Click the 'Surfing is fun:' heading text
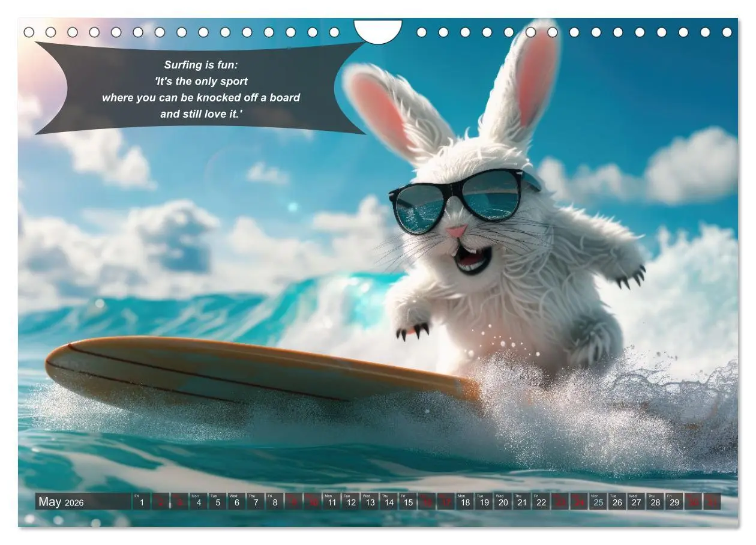756x545 pixels. pos(201,65)
